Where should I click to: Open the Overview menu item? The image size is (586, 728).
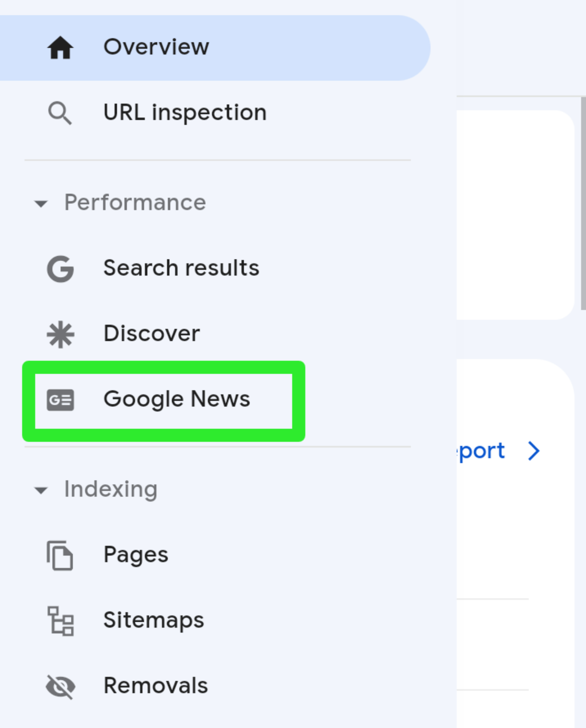coord(156,47)
